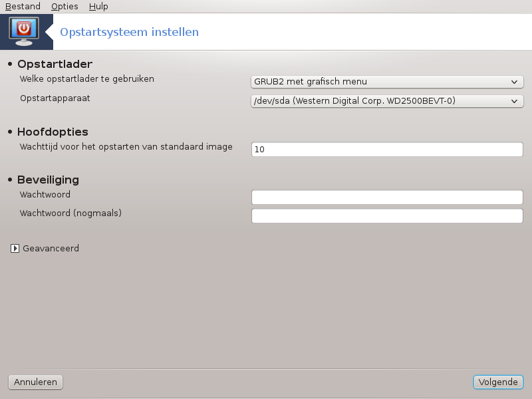Open the Bestand menu
The image size is (532, 399).
23,6
